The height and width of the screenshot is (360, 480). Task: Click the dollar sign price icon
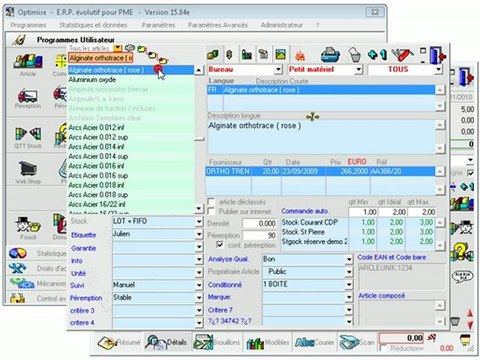click(229, 54)
